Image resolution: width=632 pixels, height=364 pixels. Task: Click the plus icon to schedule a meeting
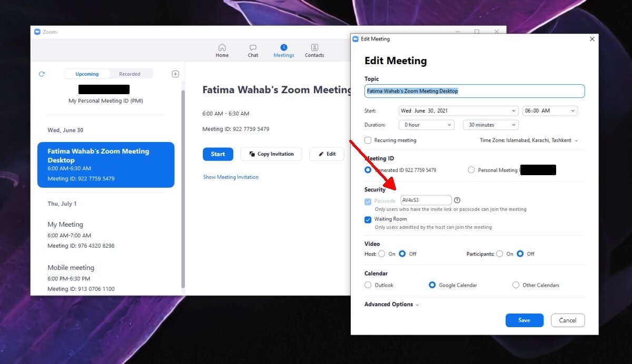coord(175,74)
